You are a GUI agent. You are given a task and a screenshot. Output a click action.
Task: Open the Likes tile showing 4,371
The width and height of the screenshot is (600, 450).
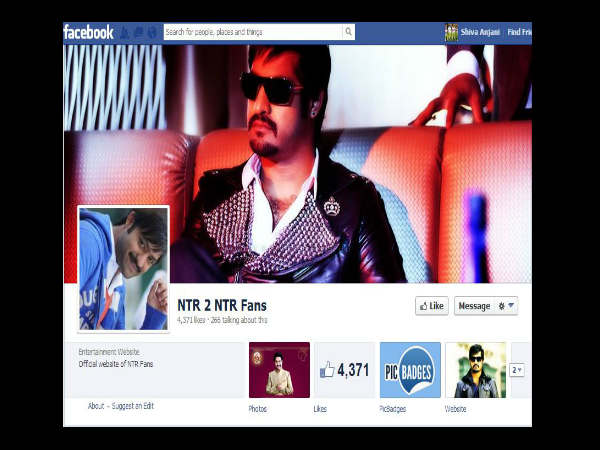coord(345,370)
